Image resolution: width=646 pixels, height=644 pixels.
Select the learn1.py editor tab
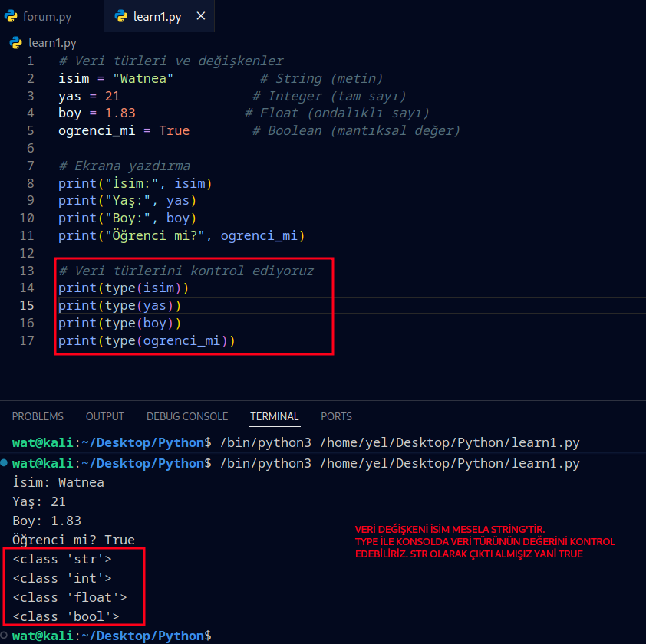pos(157,16)
